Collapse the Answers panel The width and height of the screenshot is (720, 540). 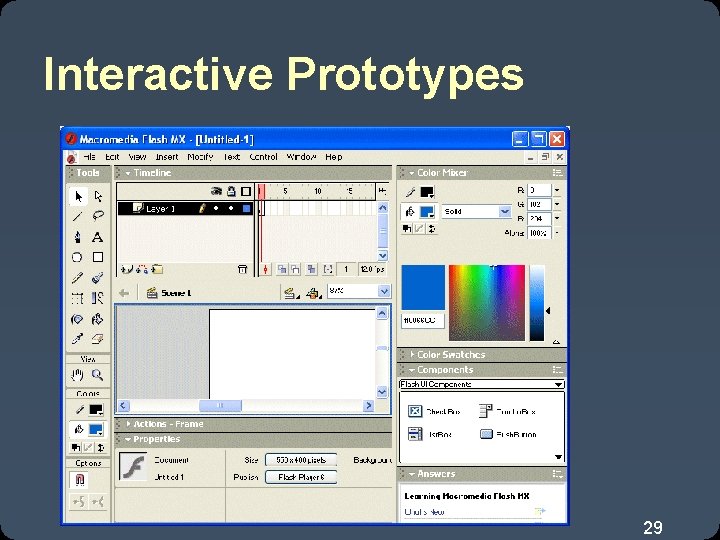click(x=411, y=474)
